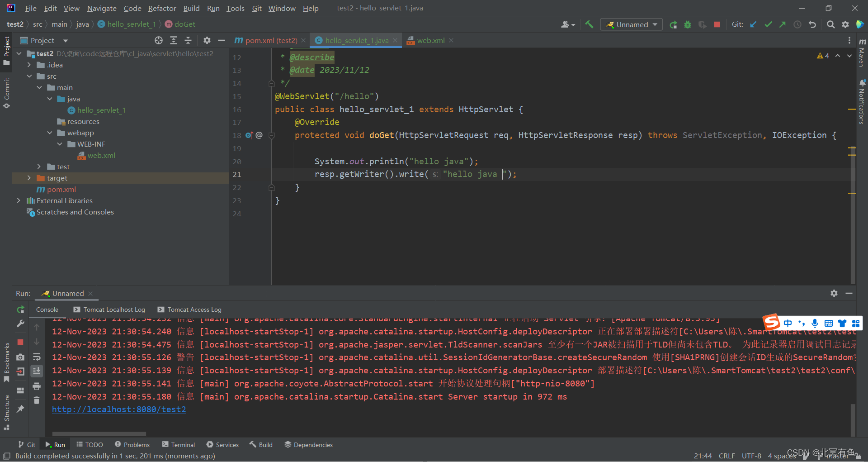Open the Services tool window
The height and width of the screenshot is (462, 868).
pos(222,445)
